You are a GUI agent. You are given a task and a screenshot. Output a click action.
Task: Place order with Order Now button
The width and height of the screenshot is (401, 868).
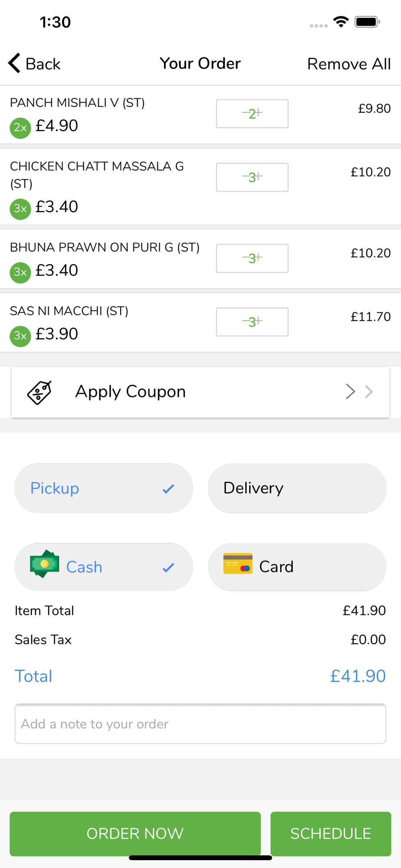pos(135,834)
